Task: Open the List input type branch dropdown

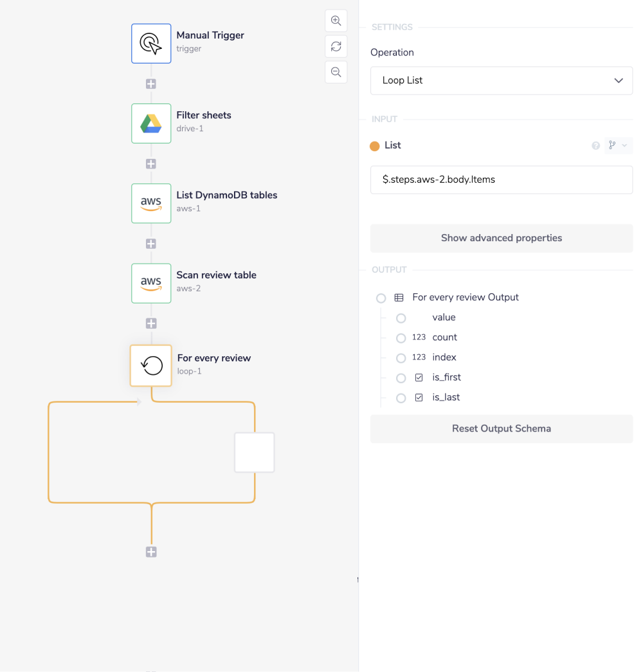Action: (x=618, y=146)
